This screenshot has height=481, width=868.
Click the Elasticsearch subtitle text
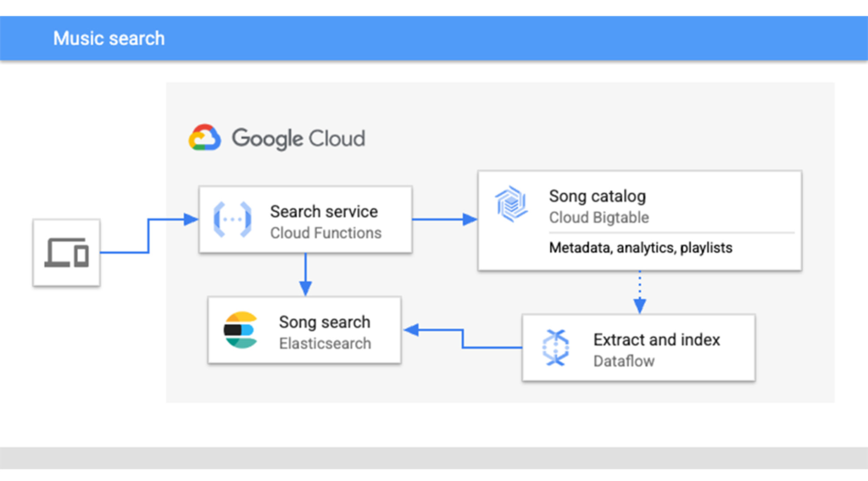coord(325,343)
